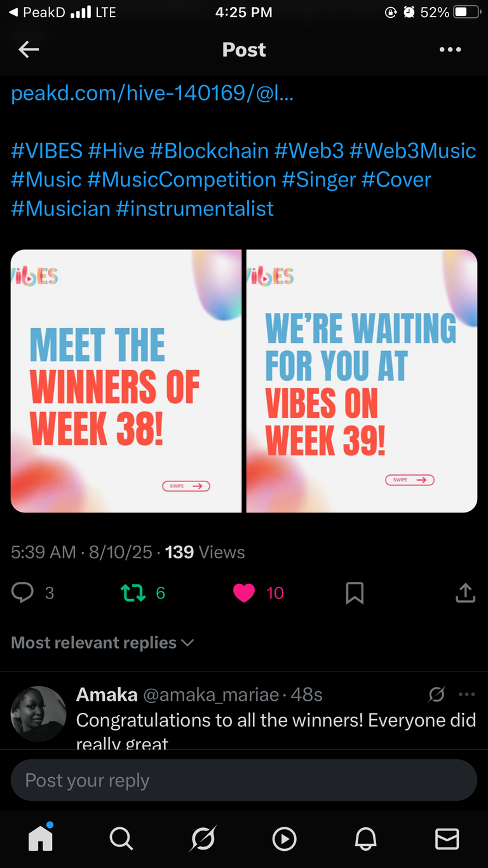Viewport: 488px width, 868px height.
Task: Toggle the green repost icon
Action: coord(133,593)
